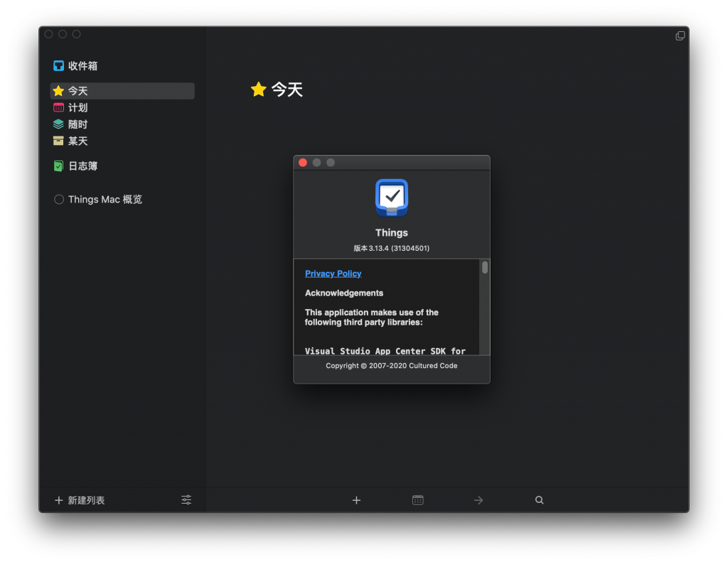The width and height of the screenshot is (728, 564).
Task: Click the move arrow icon in bottom toolbar
Action: tap(478, 500)
